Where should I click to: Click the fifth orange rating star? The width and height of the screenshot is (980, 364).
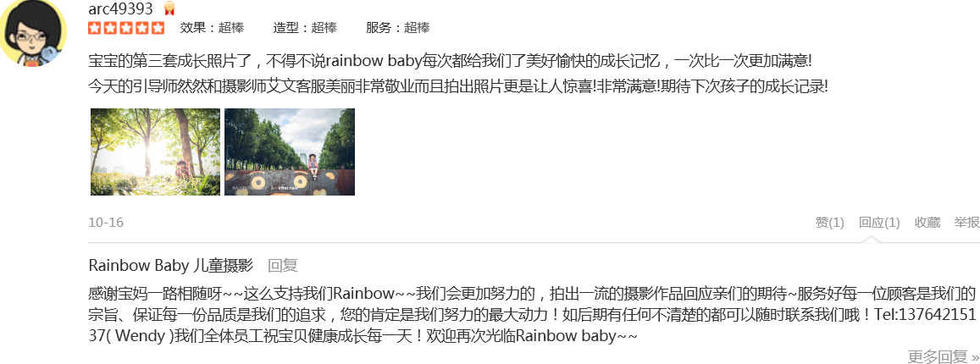pyautogui.click(x=158, y=27)
